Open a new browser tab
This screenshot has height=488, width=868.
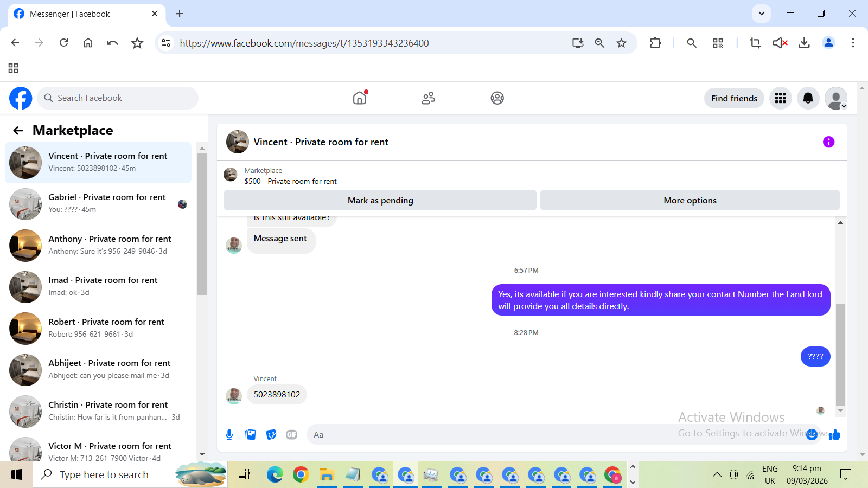180,14
